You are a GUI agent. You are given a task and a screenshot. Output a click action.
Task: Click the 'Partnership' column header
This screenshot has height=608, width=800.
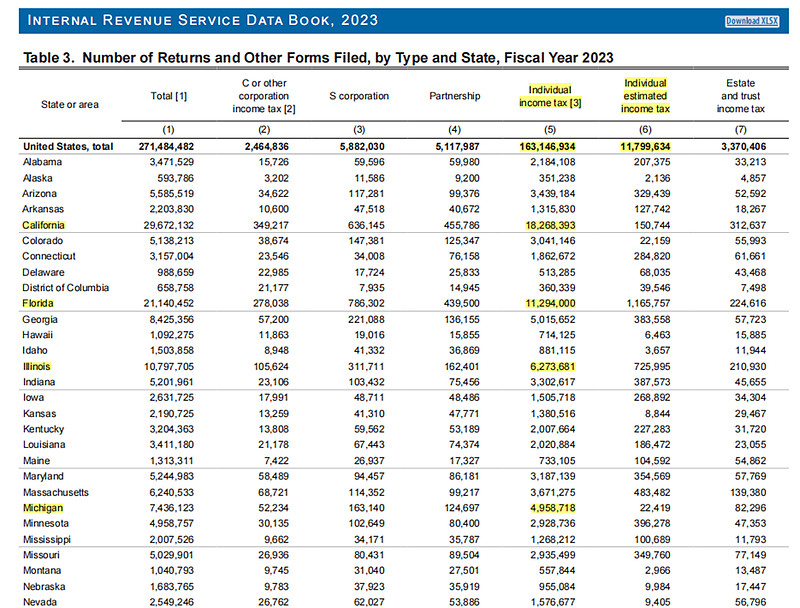[x=455, y=96]
